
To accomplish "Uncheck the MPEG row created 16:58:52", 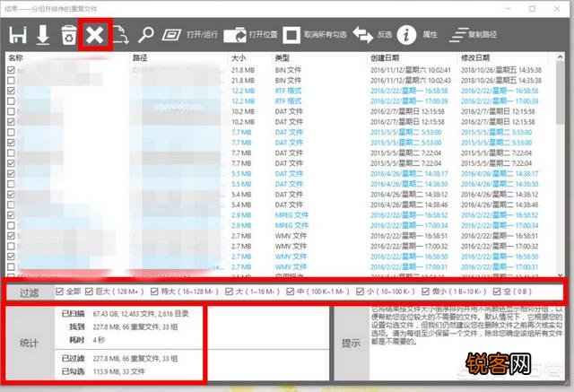I will coord(11,215).
